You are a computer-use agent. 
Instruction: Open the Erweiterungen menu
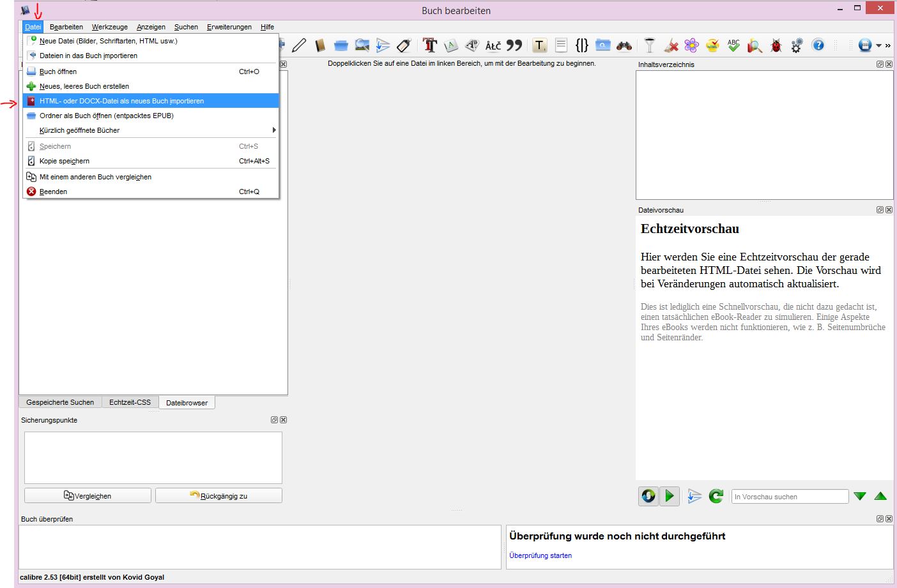[229, 27]
